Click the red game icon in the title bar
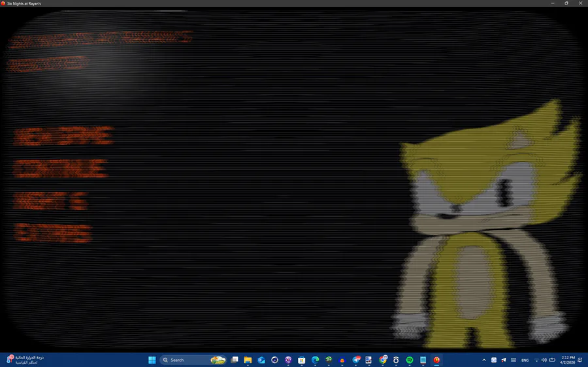This screenshot has height=367, width=588. point(3,3)
